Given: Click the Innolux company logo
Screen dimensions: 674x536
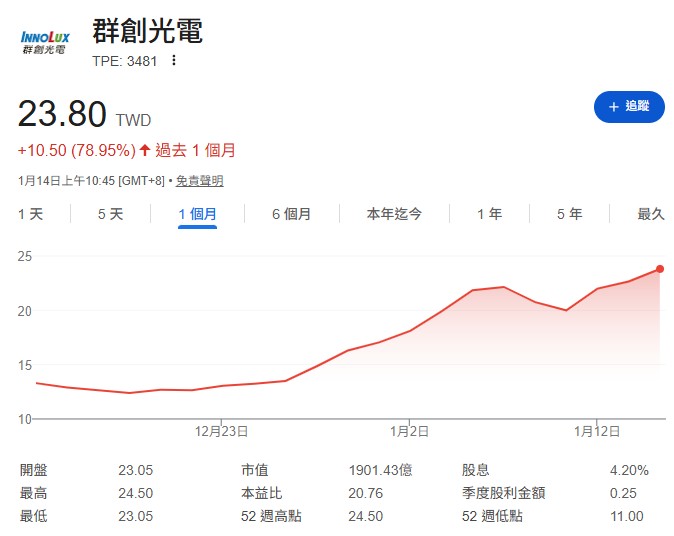Looking at the screenshot, I should [45, 42].
